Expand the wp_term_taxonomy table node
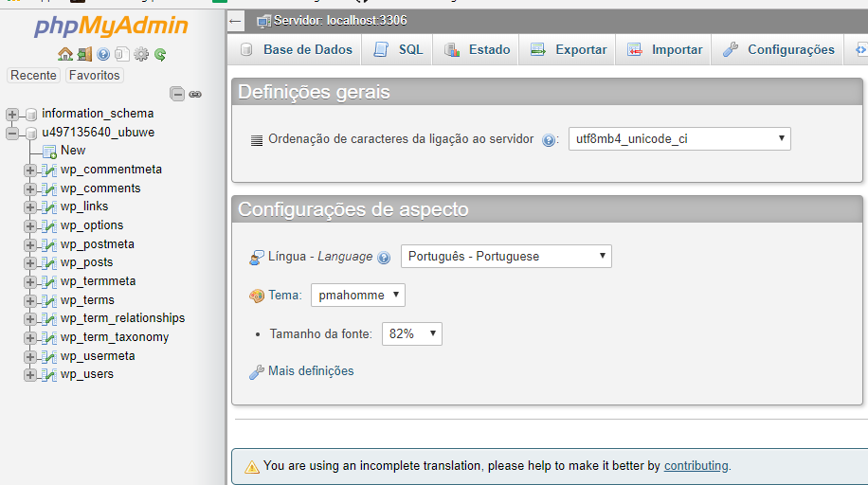The image size is (868, 485). click(30, 338)
